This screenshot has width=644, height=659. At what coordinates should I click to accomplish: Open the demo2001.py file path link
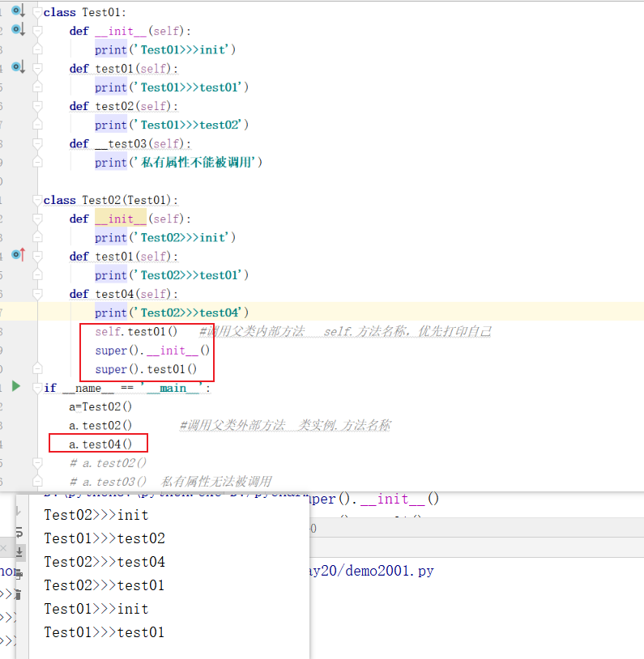point(372,571)
